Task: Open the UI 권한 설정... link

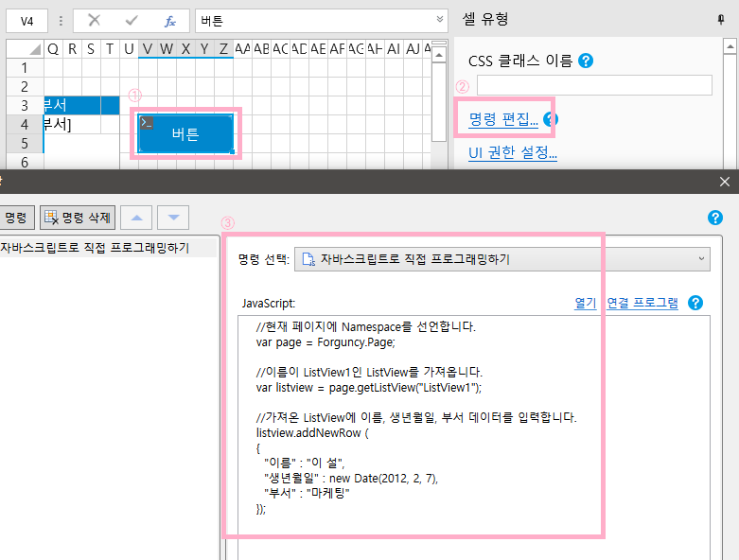Action: 512,152
